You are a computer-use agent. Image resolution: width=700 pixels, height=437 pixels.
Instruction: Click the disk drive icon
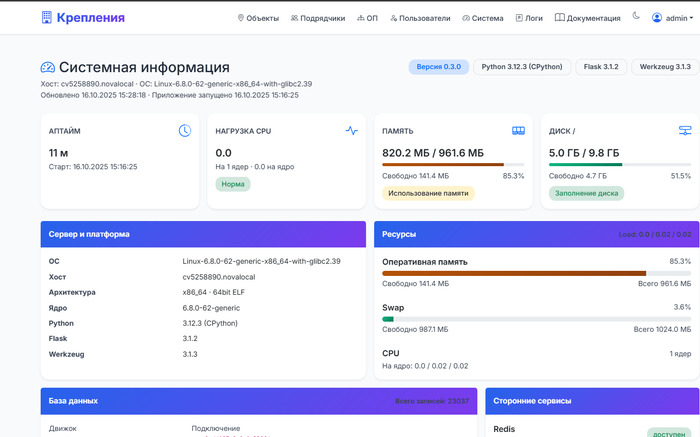pos(685,131)
